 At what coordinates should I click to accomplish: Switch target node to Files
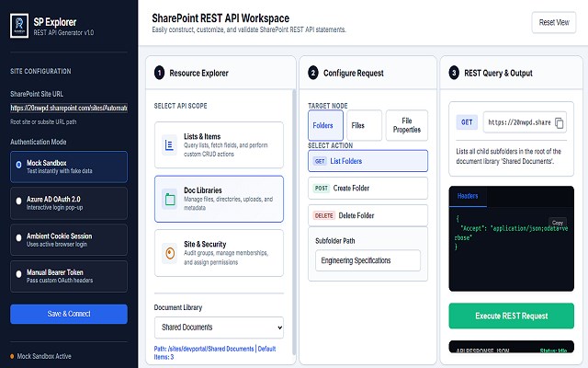coord(364,125)
